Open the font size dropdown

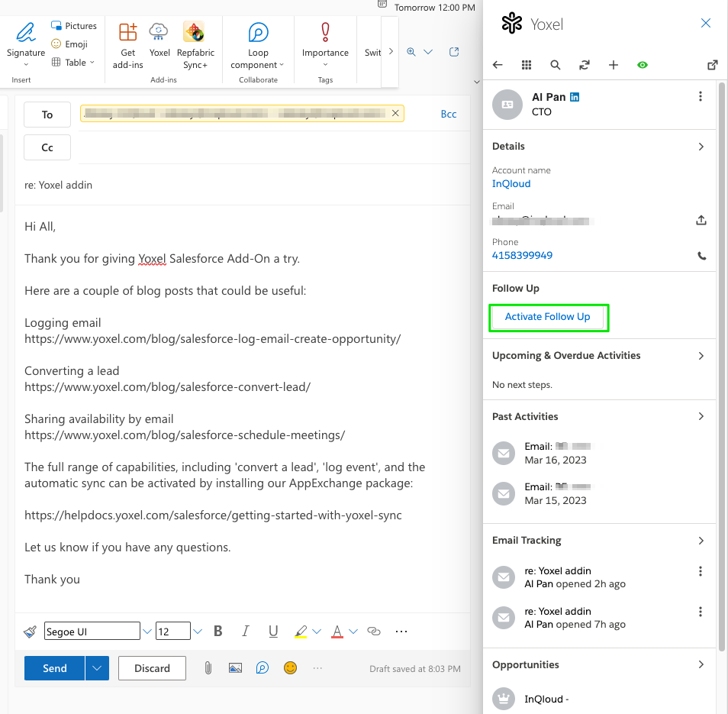tap(198, 632)
